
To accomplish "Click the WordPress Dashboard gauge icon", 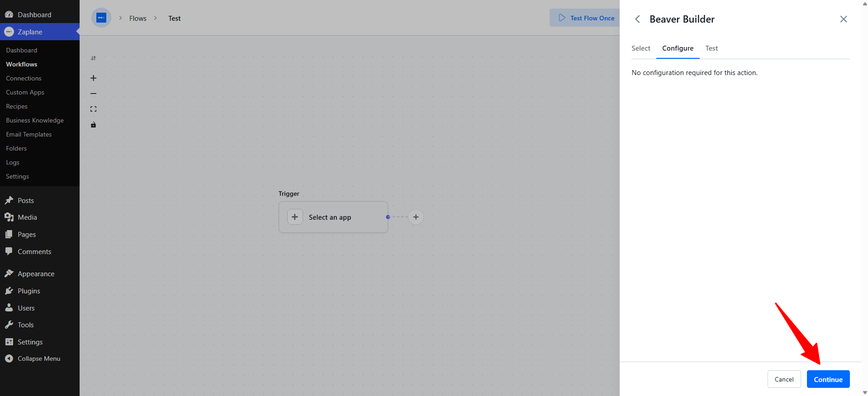I will (9, 14).
